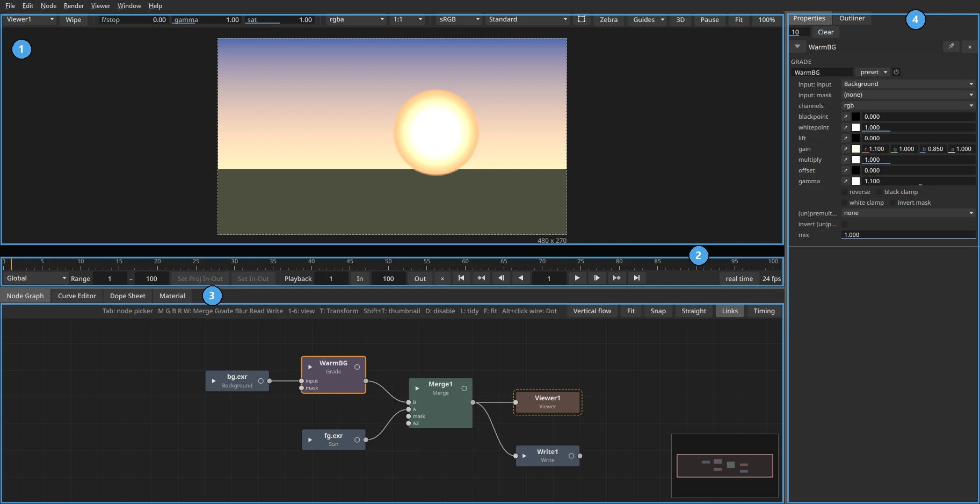The height and width of the screenshot is (504, 980).
Task: Open the Viewer1 selector dropdown
Action: pos(30,19)
